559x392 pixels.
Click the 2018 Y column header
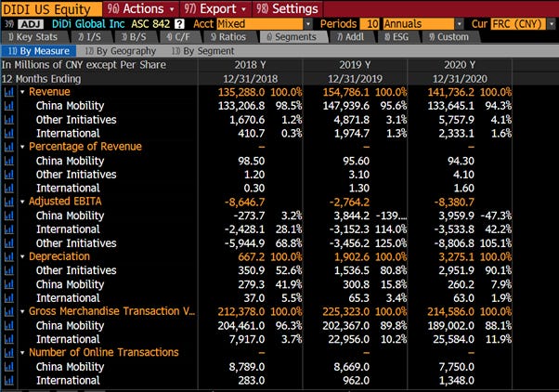250,65
